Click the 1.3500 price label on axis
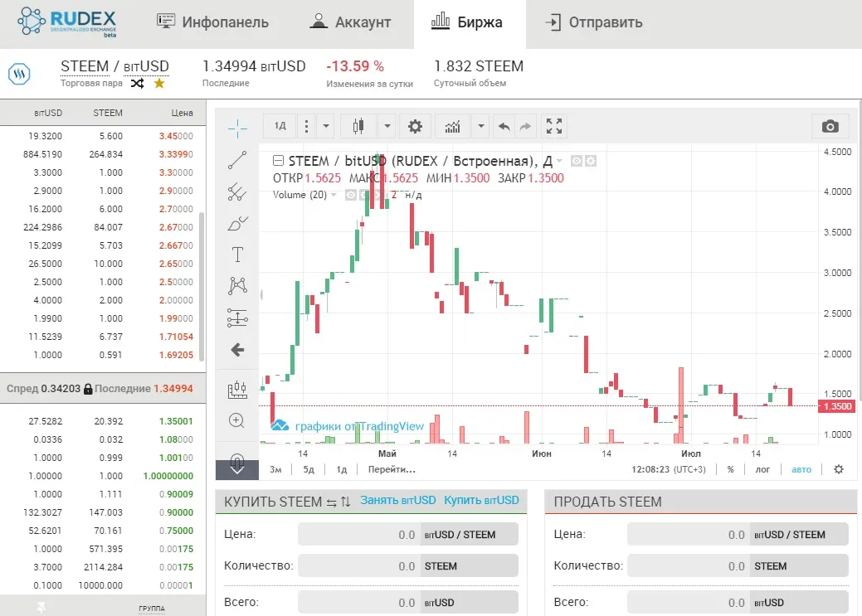 click(837, 406)
